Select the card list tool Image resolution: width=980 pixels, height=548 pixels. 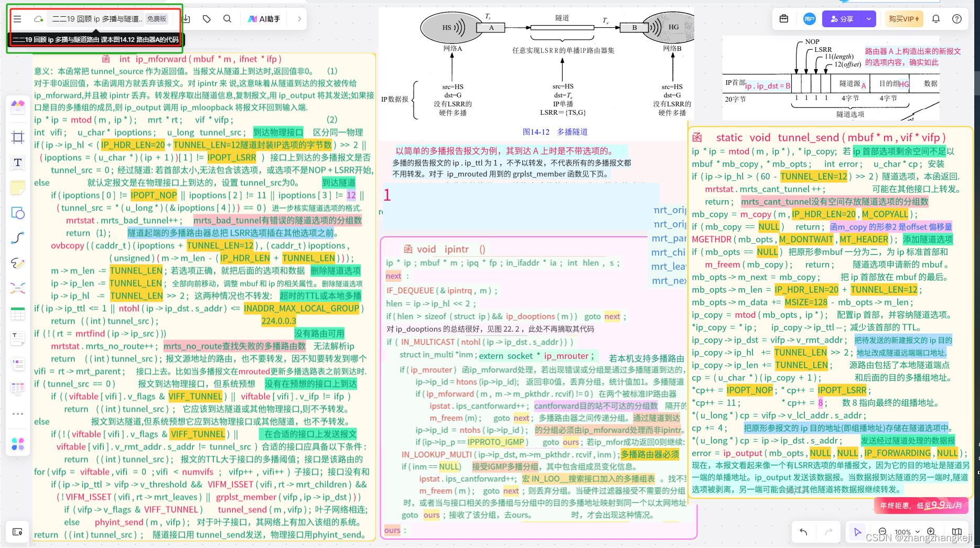pyautogui.click(x=18, y=363)
